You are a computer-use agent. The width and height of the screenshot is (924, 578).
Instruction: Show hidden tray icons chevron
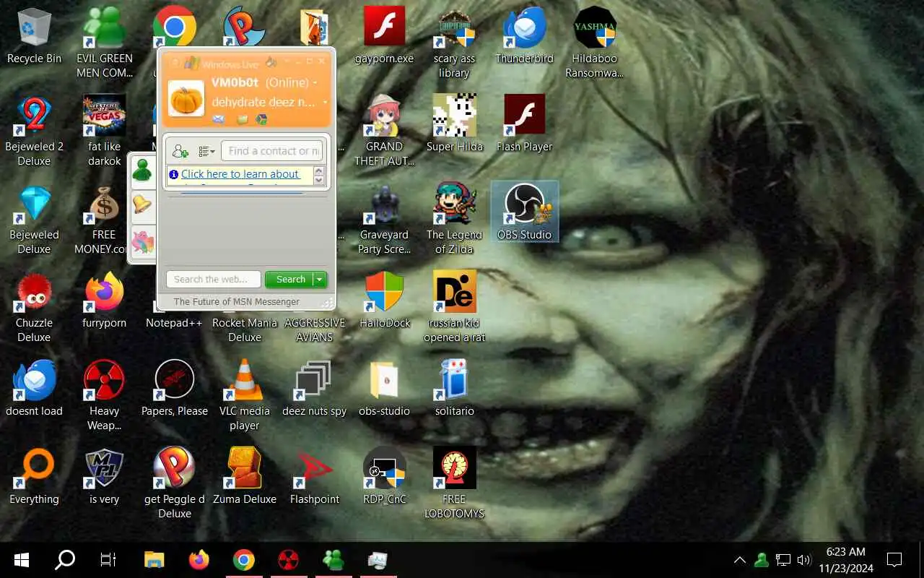740,560
